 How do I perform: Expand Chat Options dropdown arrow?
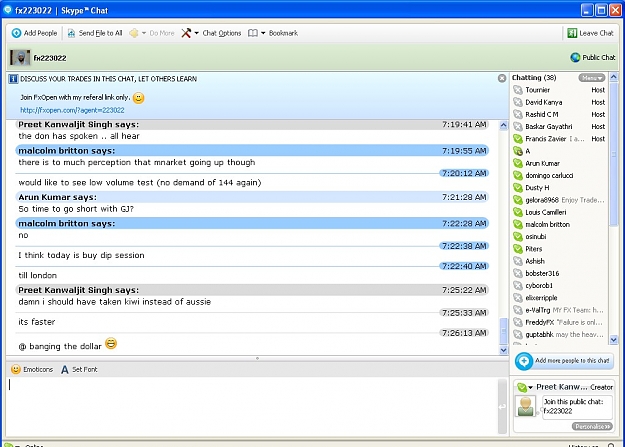[197, 33]
